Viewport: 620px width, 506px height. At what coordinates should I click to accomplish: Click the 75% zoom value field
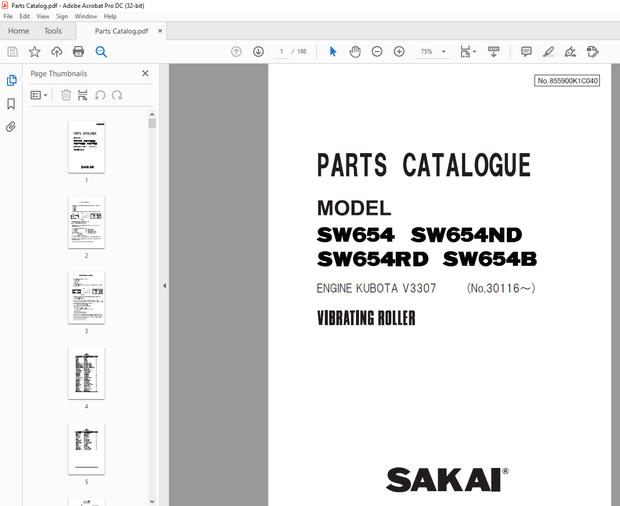[x=427, y=52]
